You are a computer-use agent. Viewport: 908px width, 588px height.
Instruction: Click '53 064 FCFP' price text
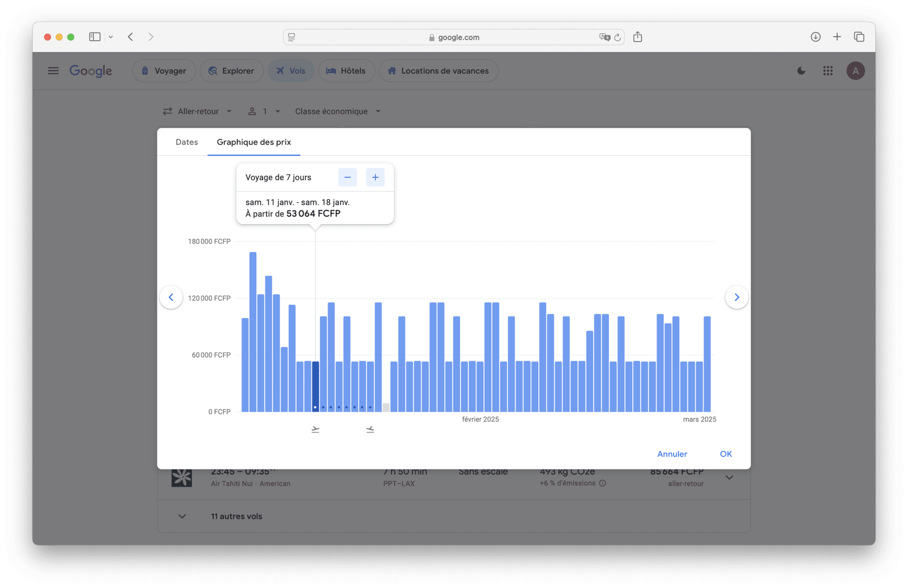pos(313,214)
